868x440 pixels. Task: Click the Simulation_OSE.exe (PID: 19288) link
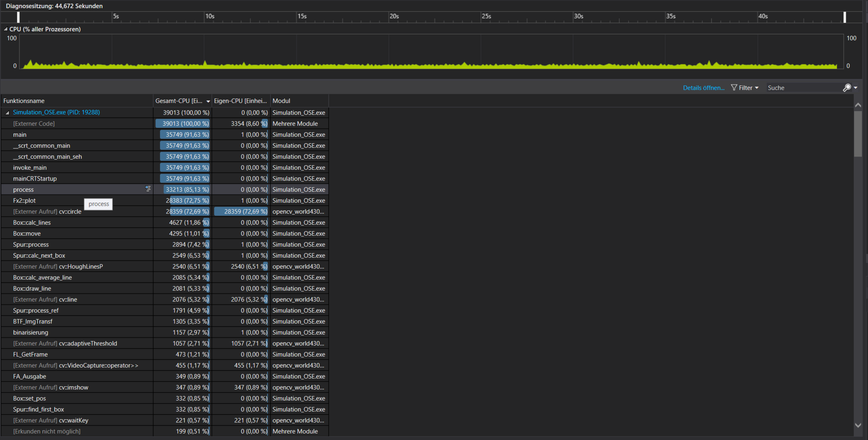click(x=56, y=112)
